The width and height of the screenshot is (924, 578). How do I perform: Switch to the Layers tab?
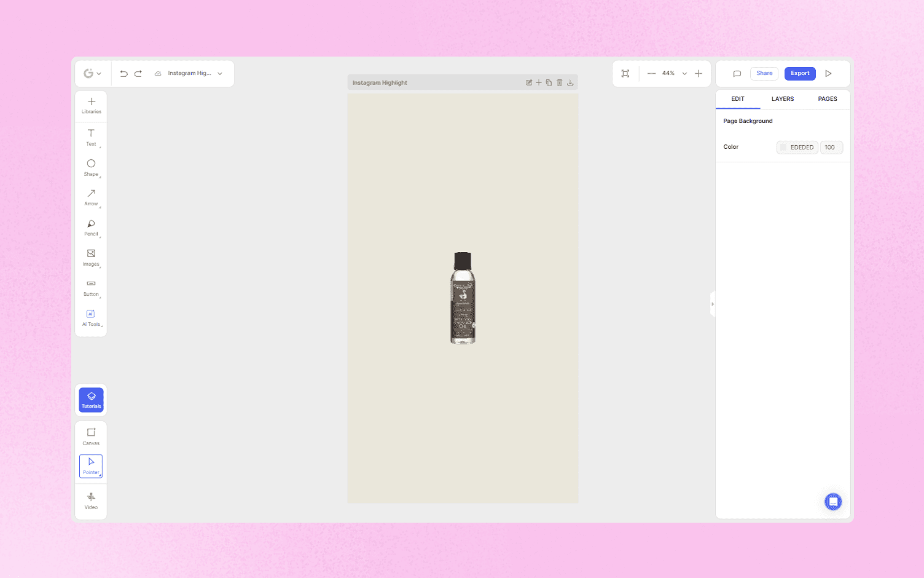point(783,98)
